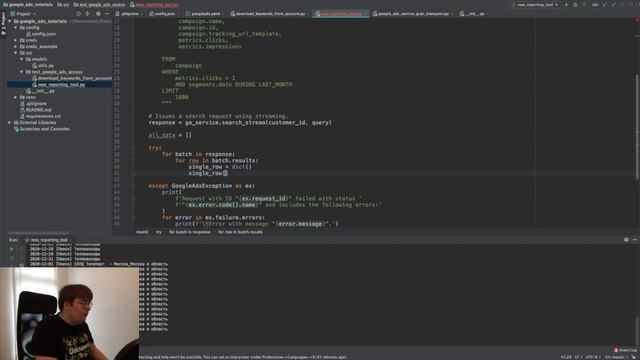Click new_reporting_tool.py in navigation breadcrumb
The height and width of the screenshot is (360, 640).
pyautogui.click(x=154, y=5)
